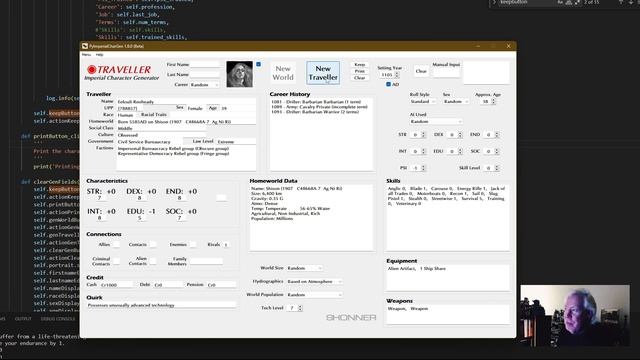This screenshot has width=640, height=360.
Task: Click the Print button
Action: [360, 71]
